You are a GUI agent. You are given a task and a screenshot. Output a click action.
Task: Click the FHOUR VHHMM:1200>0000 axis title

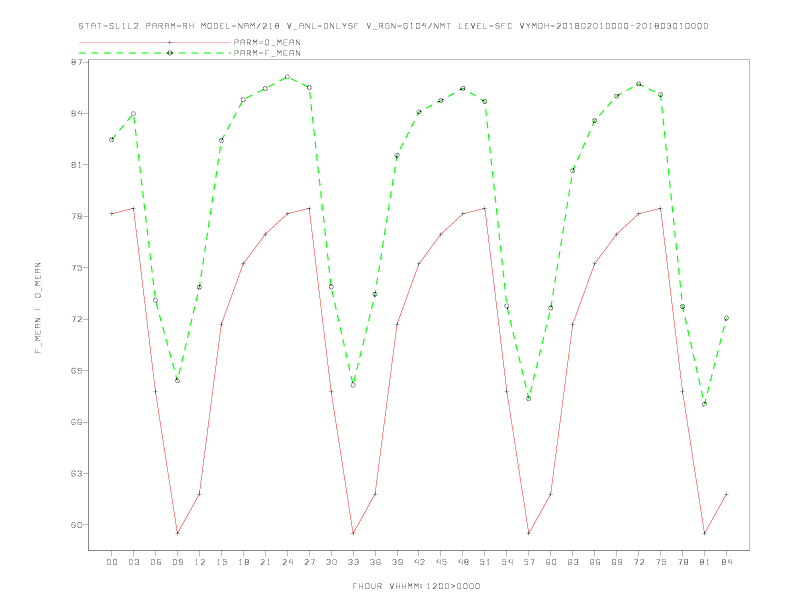point(416,586)
